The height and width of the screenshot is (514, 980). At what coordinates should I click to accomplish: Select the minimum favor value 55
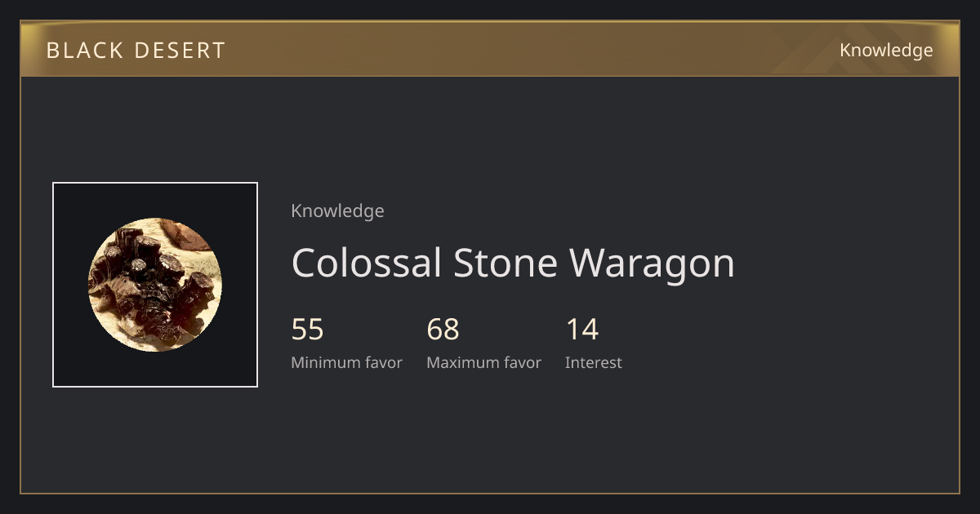pyautogui.click(x=308, y=330)
